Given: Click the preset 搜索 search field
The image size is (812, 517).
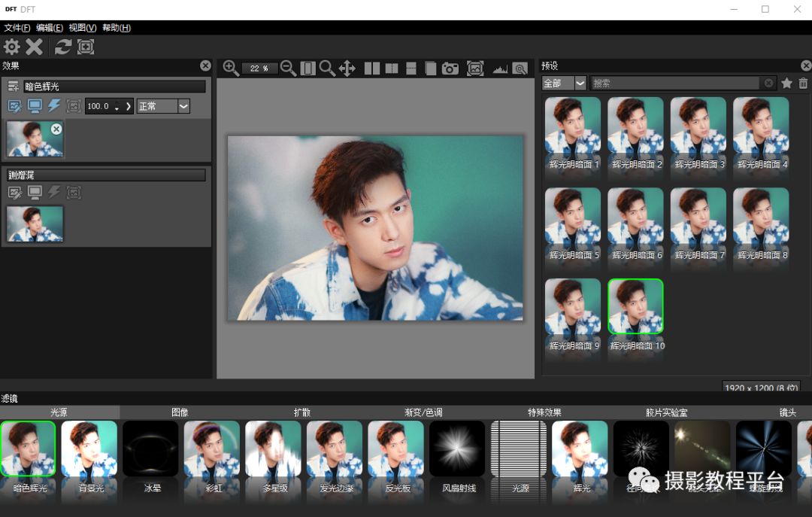Looking at the screenshot, I should (x=676, y=83).
